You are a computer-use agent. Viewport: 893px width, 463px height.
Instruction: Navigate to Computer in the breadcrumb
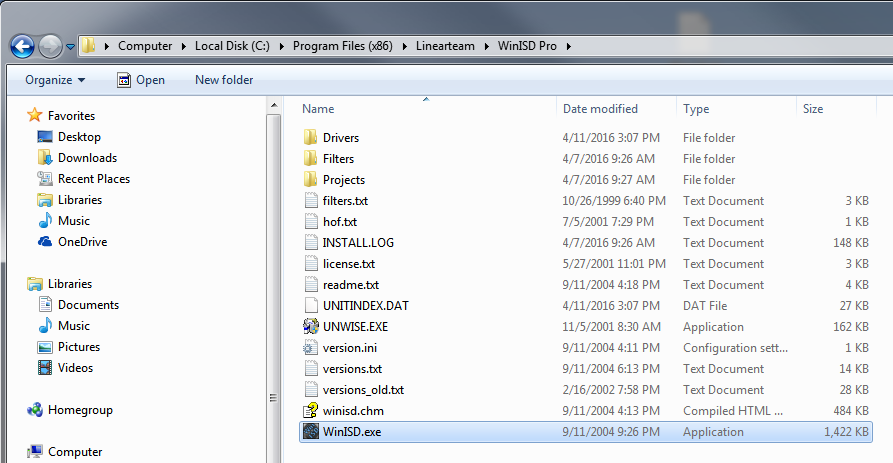145,46
